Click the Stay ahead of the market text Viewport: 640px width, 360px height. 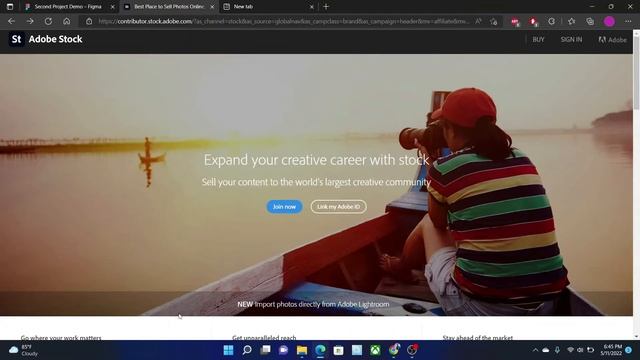point(478,338)
